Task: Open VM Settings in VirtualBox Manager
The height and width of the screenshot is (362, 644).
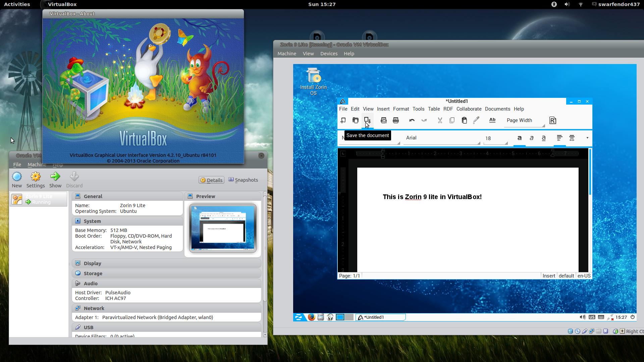Action: tap(36, 180)
